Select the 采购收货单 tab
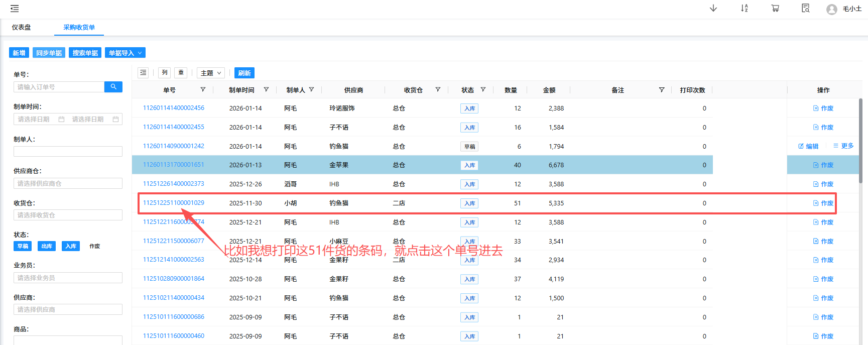This screenshot has height=345, width=868. pos(79,28)
